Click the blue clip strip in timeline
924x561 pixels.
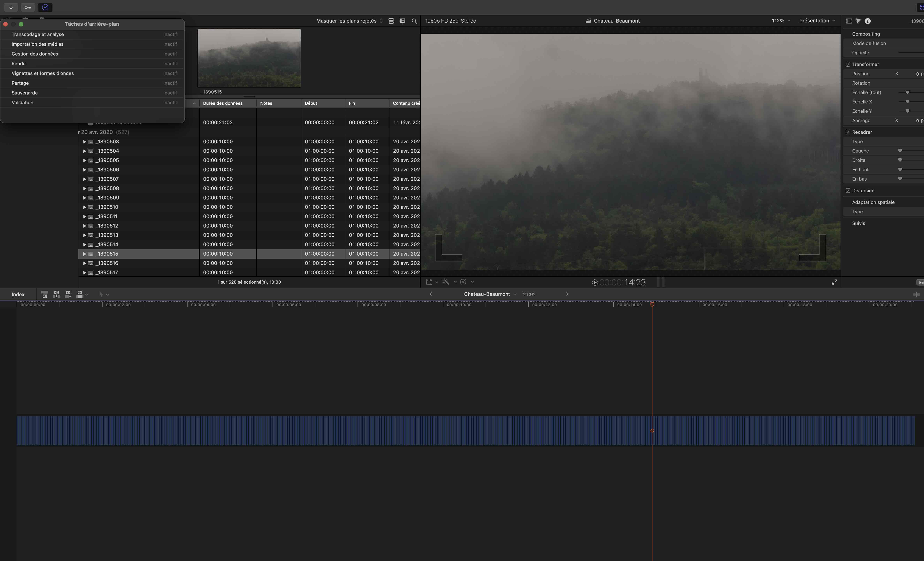pyautogui.click(x=465, y=431)
